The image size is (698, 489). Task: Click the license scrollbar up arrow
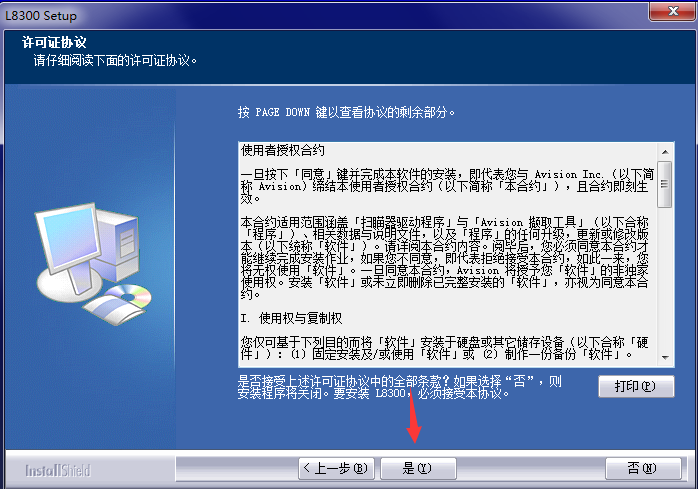tap(665, 152)
